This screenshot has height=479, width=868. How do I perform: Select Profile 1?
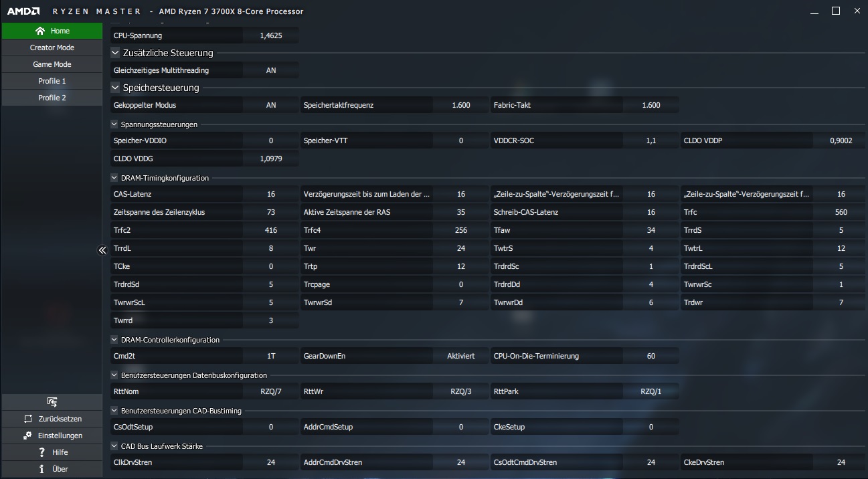(52, 81)
